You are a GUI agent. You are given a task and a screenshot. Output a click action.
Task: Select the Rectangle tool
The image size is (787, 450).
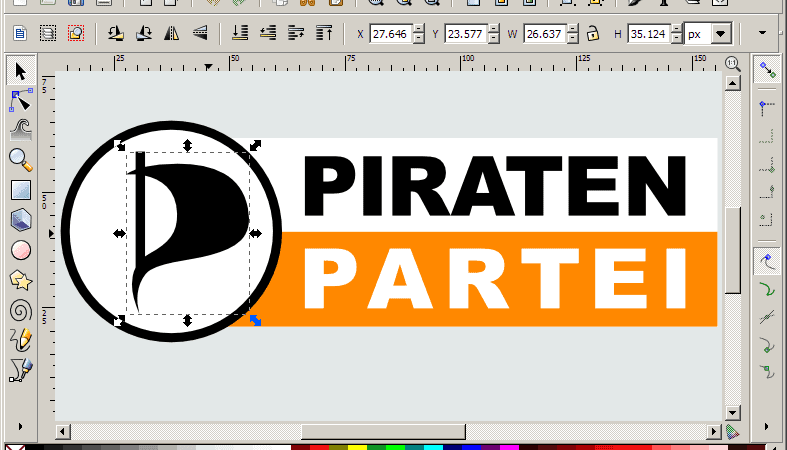[21, 190]
